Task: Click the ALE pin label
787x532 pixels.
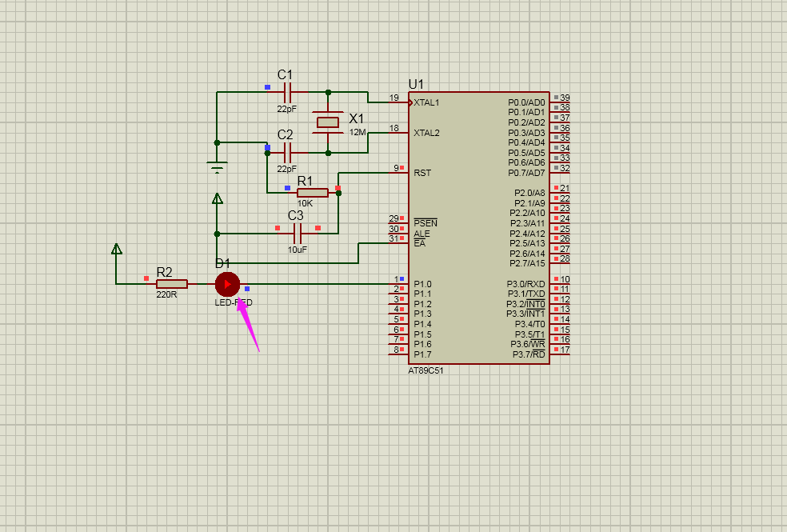Action: tap(421, 234)
